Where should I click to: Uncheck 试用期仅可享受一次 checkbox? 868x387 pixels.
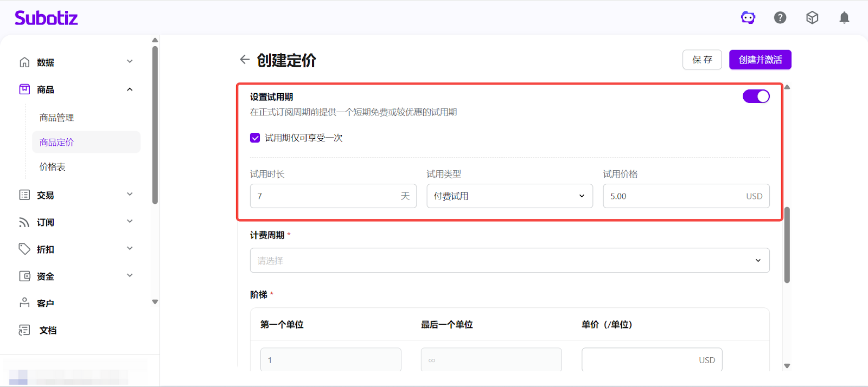click(255, 138)
